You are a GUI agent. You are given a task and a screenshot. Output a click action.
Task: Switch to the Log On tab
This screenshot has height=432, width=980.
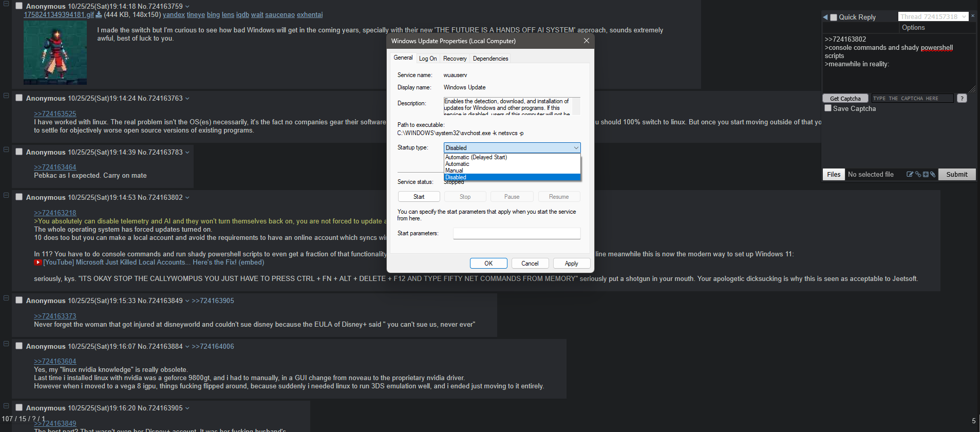[x=428, y=59]
